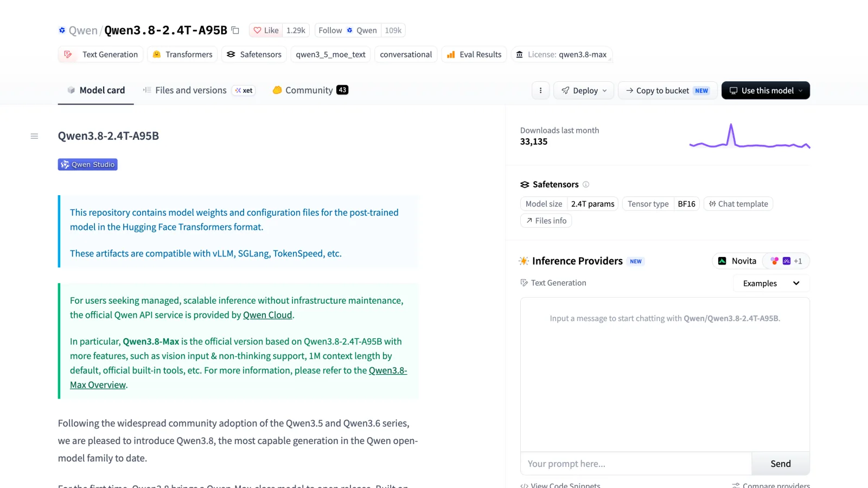The width and height of the screenshot is (868, 488).
Task: Click the Model size 2.4T params badge
Action: click(569, 204)
